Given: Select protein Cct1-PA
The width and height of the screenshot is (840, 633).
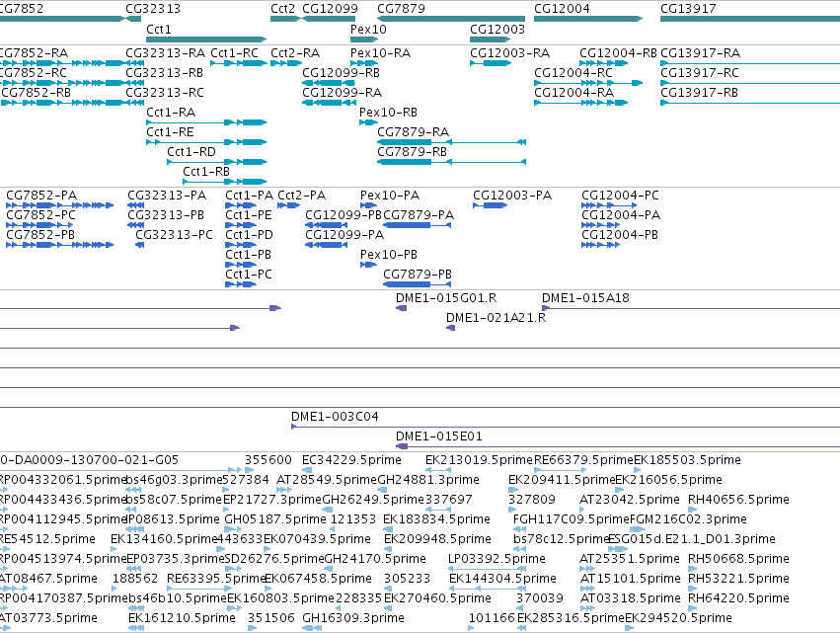Looking at the screenshot, I should (x=241, y=205).
